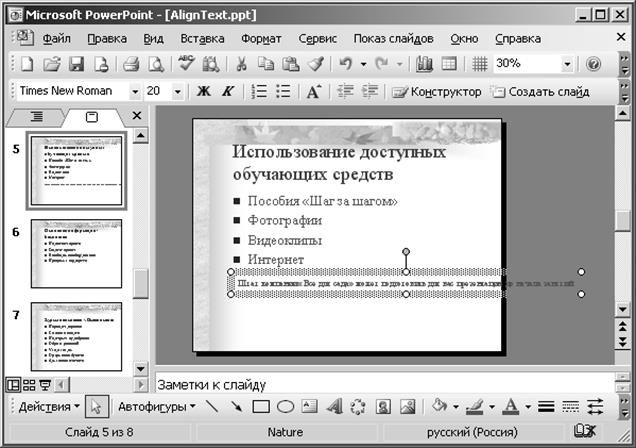
Task: Toggle the grid display button
Action: coord(480,64)
